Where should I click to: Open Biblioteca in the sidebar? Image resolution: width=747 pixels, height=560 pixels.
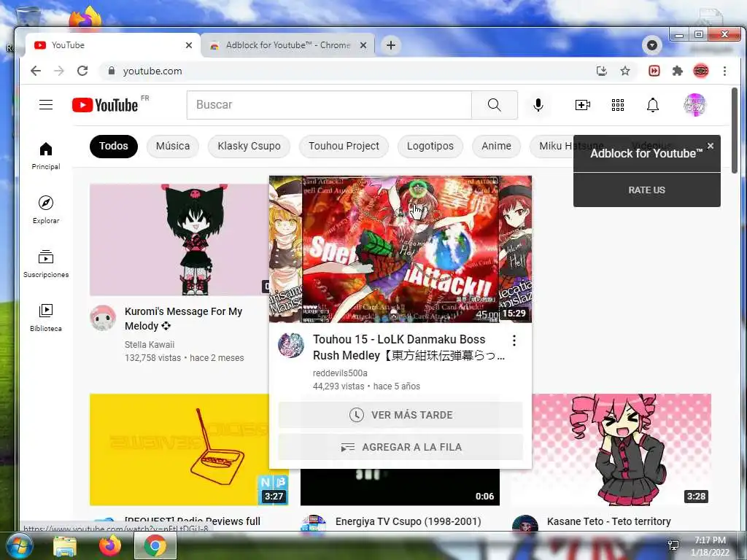(x=46, y=318)
